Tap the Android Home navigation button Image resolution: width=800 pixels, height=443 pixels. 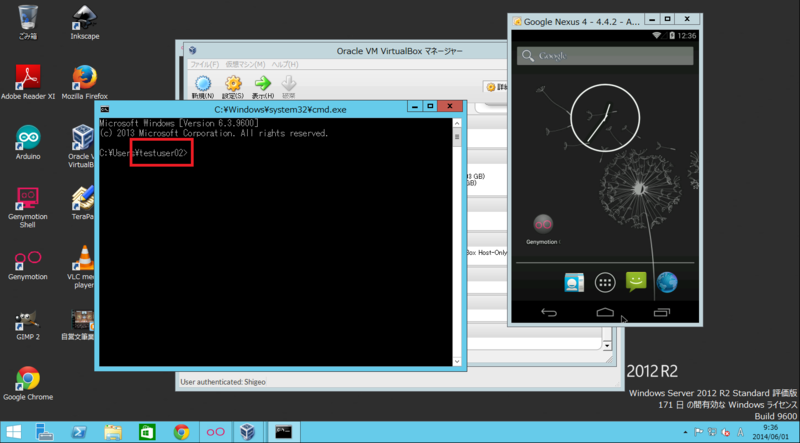coord(605,312)
